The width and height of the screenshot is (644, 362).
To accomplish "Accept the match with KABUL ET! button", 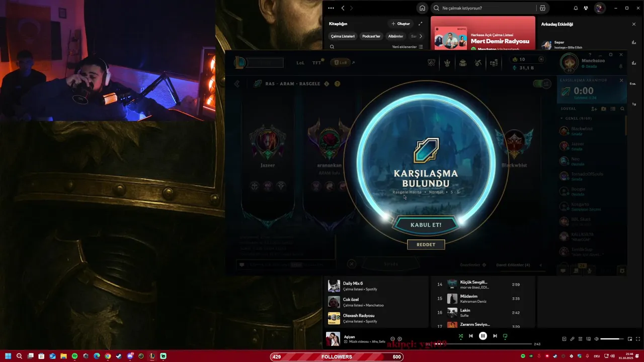I will pyautogui.click(x=426, y=225).
